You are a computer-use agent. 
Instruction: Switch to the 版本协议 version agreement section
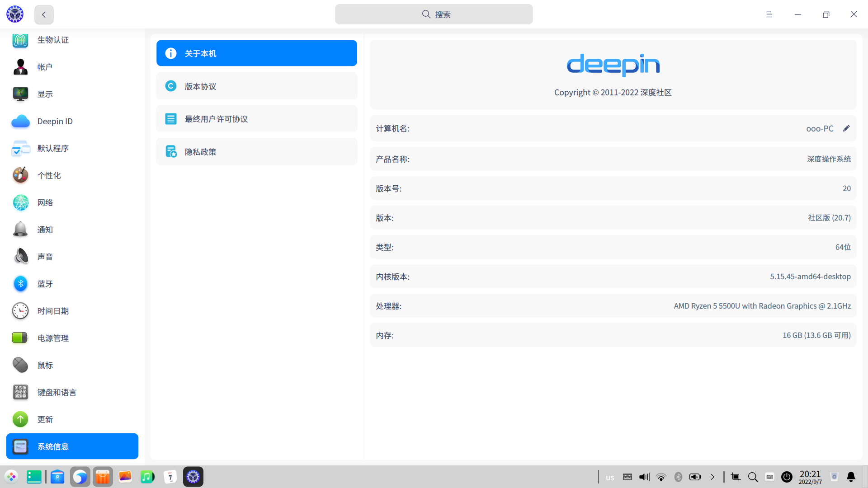256,86
